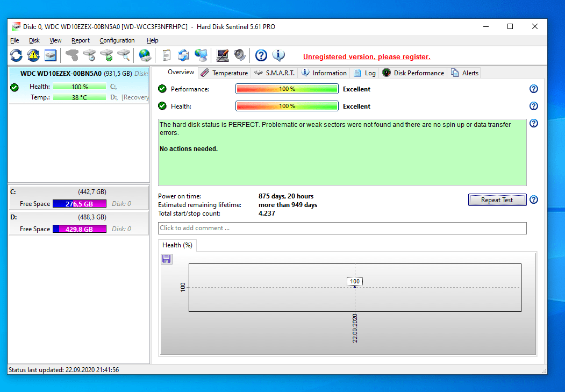
Task: Select the Health (%) chart tab
Action: pyautogui.click(x=177, y=245)
